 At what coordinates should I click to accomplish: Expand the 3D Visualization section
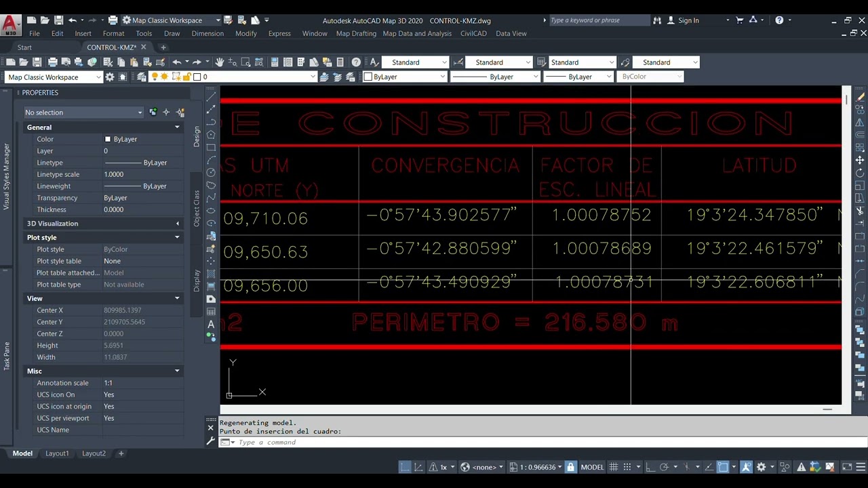click(x=177, y=224)
